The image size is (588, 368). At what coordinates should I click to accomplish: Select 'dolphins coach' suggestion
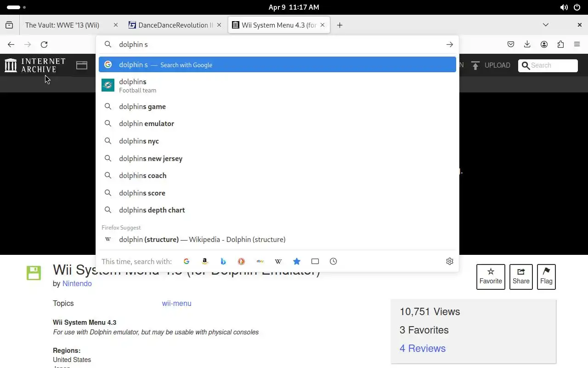point(277,176)
